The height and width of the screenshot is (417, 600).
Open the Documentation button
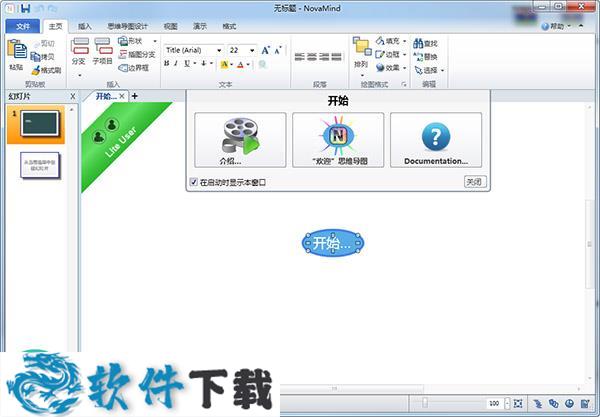click(436, 140)
